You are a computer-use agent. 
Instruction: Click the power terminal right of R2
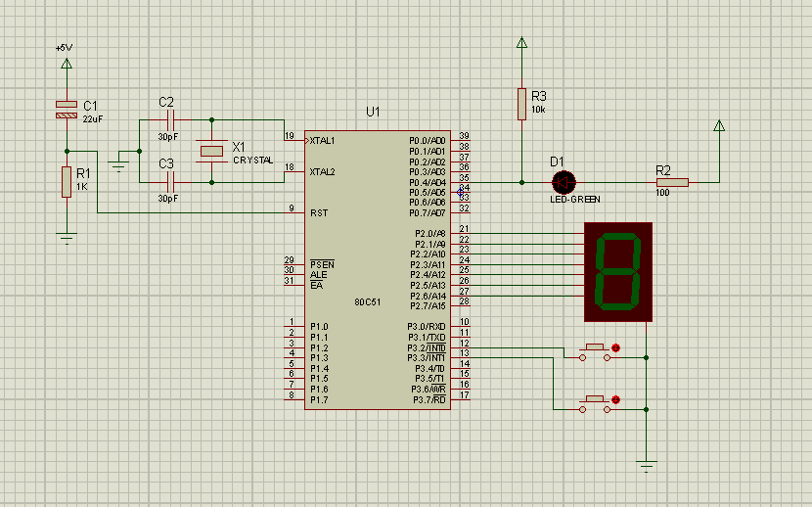(719, 125)
